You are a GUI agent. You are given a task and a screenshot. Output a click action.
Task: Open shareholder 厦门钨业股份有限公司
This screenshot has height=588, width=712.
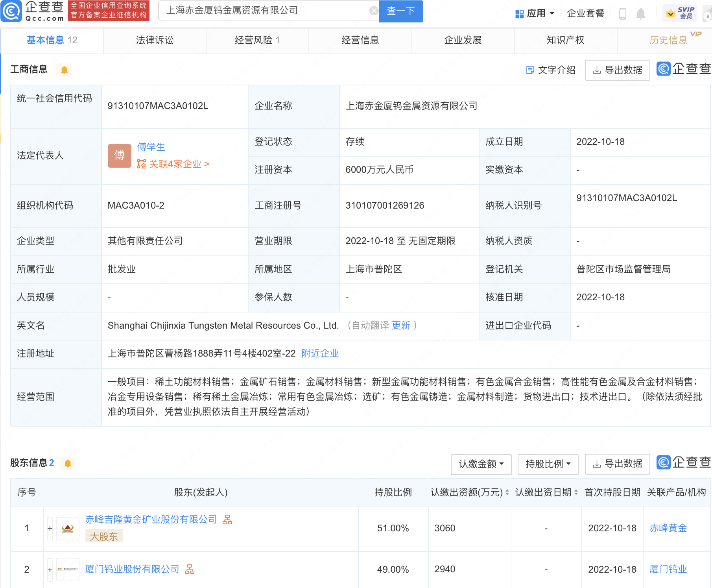click(x=132, y=569)
